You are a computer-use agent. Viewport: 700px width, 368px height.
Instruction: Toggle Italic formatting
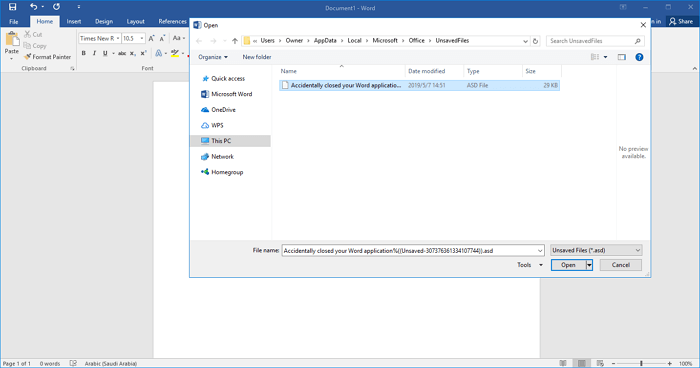pos(94,53)
